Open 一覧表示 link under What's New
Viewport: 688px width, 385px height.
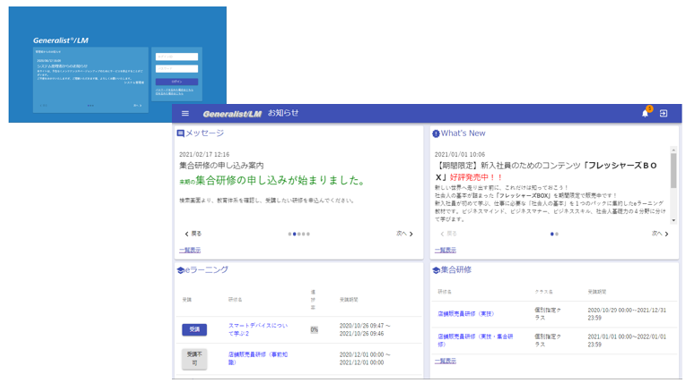(445, 250)
